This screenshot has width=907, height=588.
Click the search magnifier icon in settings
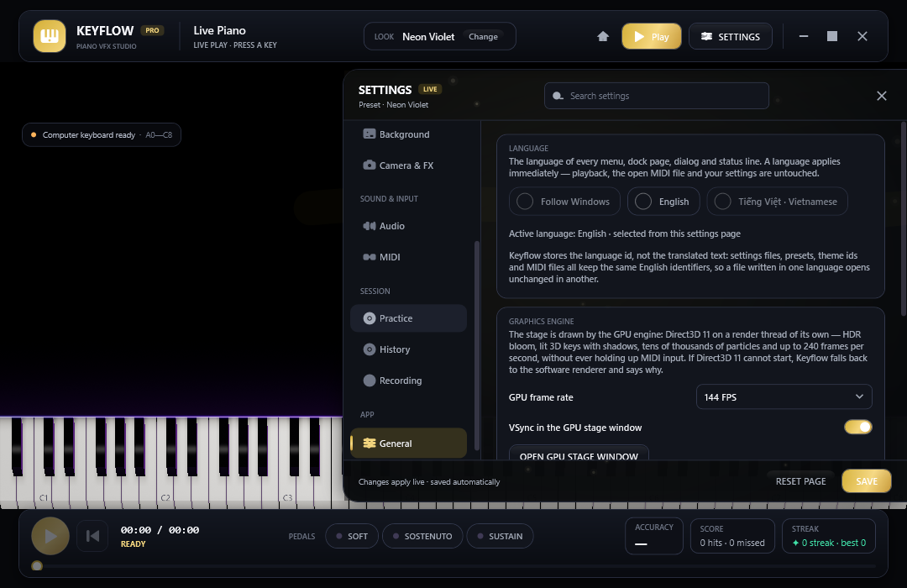558,96
